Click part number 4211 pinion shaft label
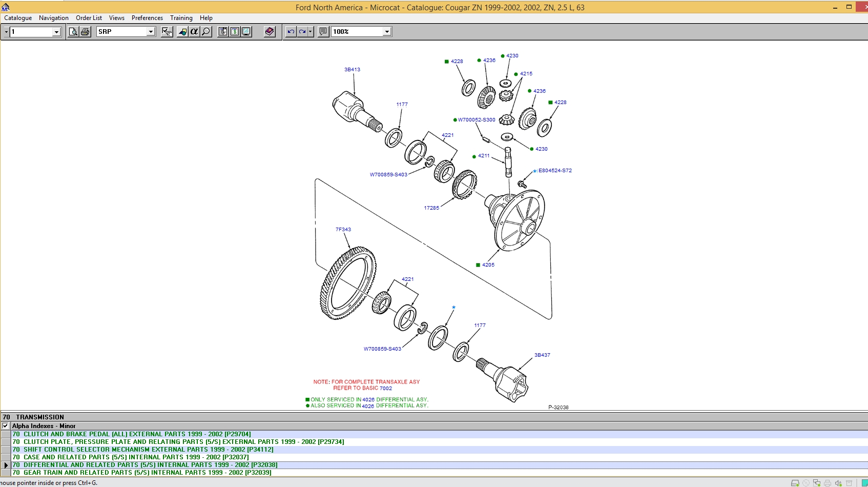The image size is (868, 487). point(484,156)
